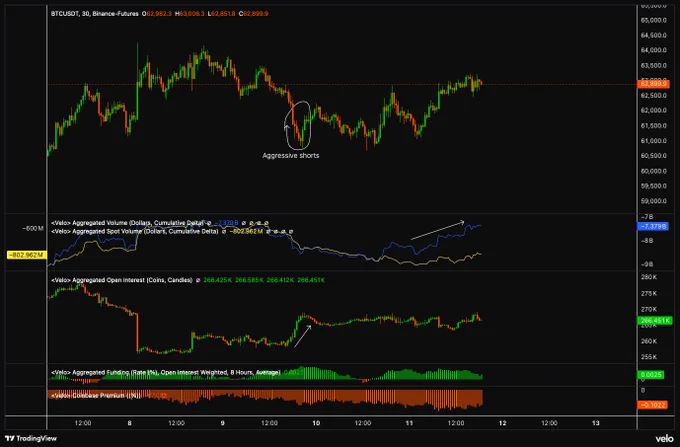Click the 266.585K open interest legend value
Image resolution: width=680 pixels, height=447 pixels.
249,280
